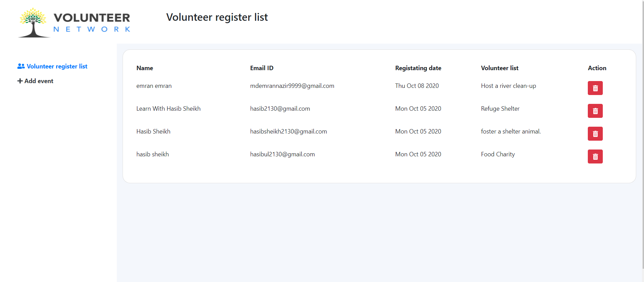Click the Registating date column header
The width and height of the screenshot is (644, 282).
(x=418, y=68)
